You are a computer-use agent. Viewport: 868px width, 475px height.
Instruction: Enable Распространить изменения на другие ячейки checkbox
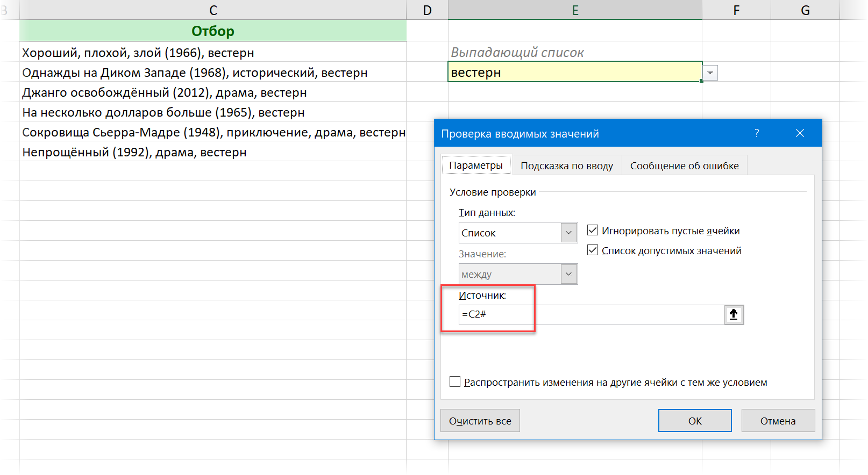click(455, 382)
